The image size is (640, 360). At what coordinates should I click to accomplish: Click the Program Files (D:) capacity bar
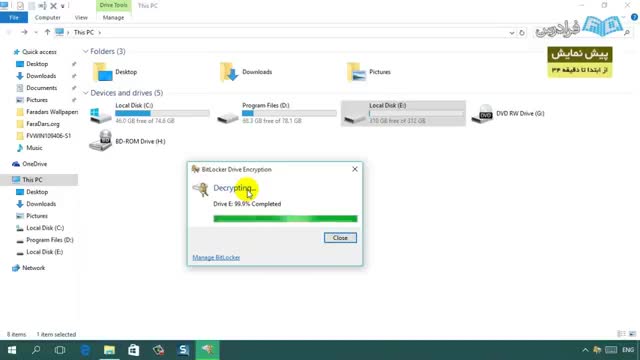(x=289, y=113)
